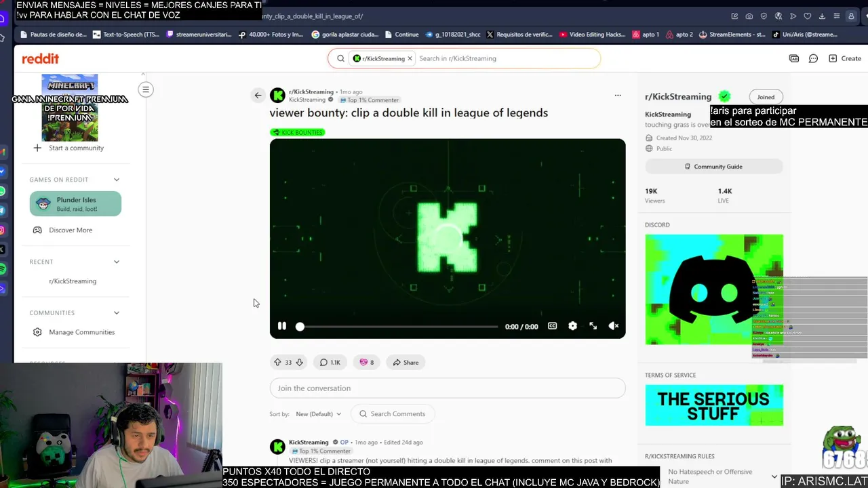Open StreamElements bookmark
Screen dimensions: 868x488
[x=732, y=35]
